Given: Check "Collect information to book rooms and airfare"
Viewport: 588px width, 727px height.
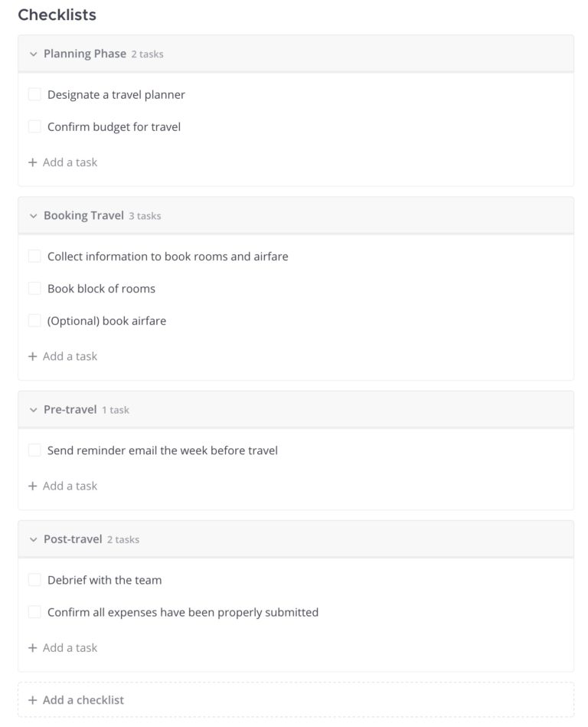Looking at the screenshot, I should click(x=34, y=257).
